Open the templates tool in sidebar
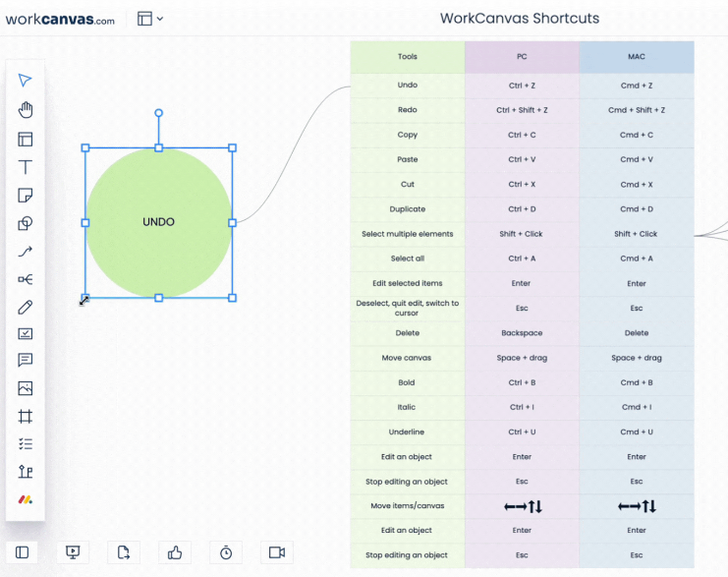 (x=26, y=140)
